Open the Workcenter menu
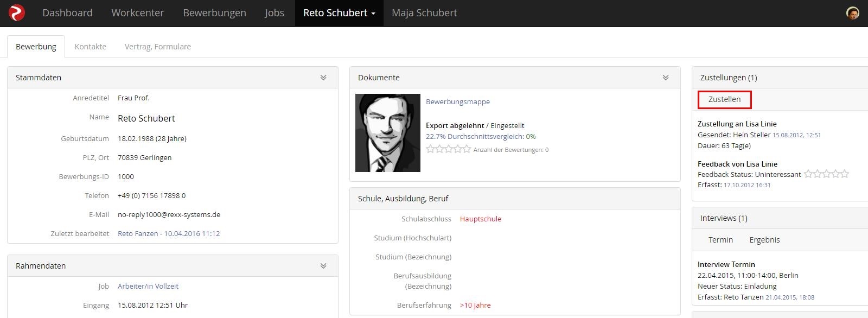This screenshot has width=868, height=318. [138, 13]
